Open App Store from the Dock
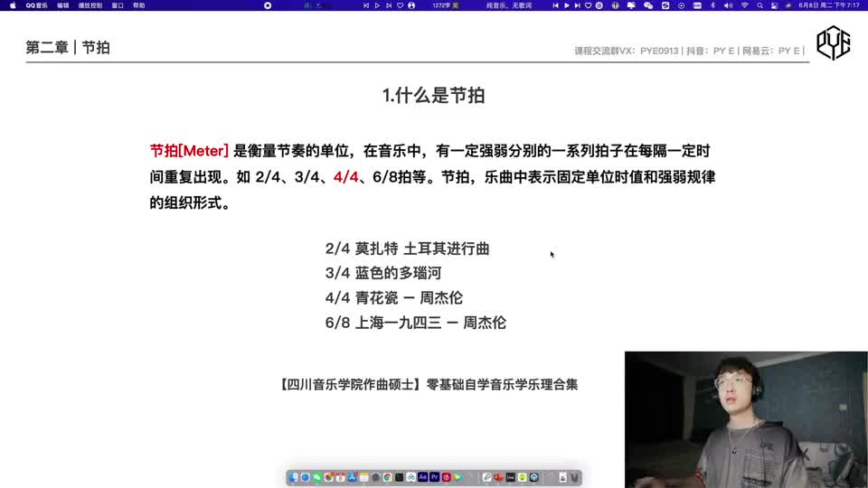Screen dimensions: 868x488 [352, 477]
